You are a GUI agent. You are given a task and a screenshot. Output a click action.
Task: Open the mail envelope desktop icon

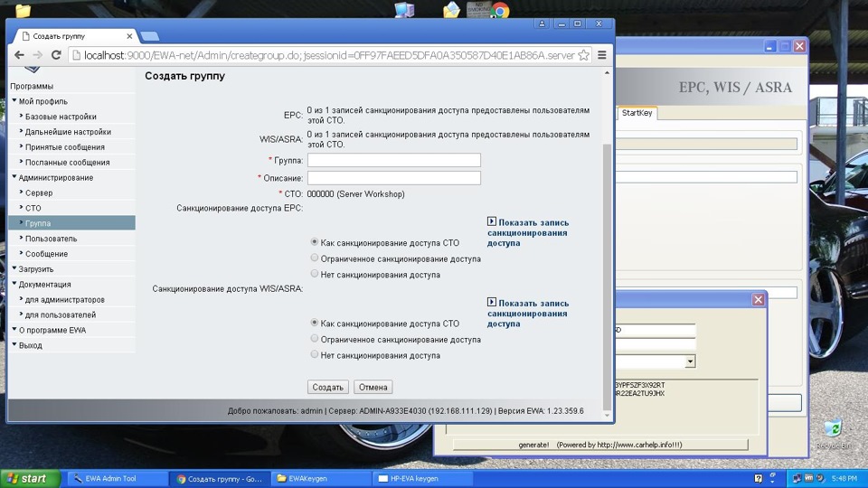coord(451,9)
